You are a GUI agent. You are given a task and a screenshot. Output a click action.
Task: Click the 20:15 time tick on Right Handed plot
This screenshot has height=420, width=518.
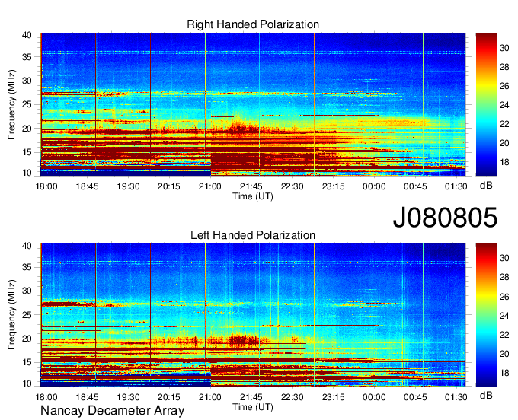tap(169, 186)
